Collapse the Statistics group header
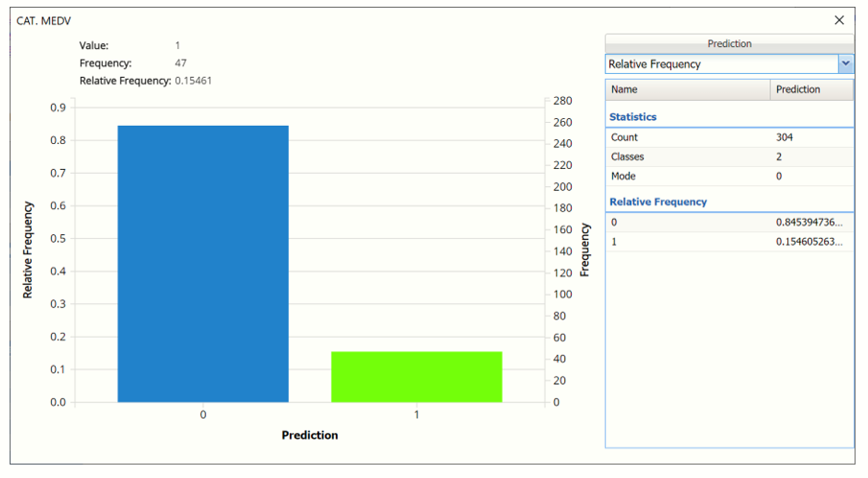The width and height of the screenshot is (868, 478). [x=633, y=117]
